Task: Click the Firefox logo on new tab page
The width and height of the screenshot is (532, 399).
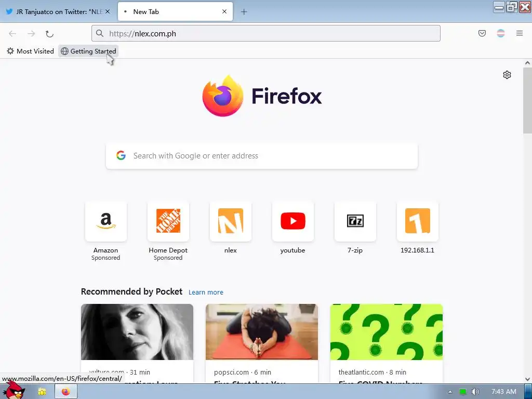Action: pyautogui.click(x=223, y=96)
